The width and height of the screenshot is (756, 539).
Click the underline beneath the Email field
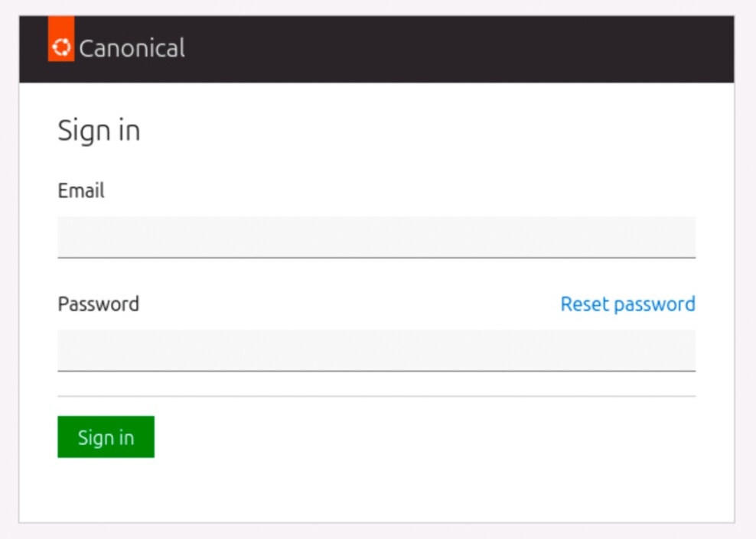click(376, 258)
